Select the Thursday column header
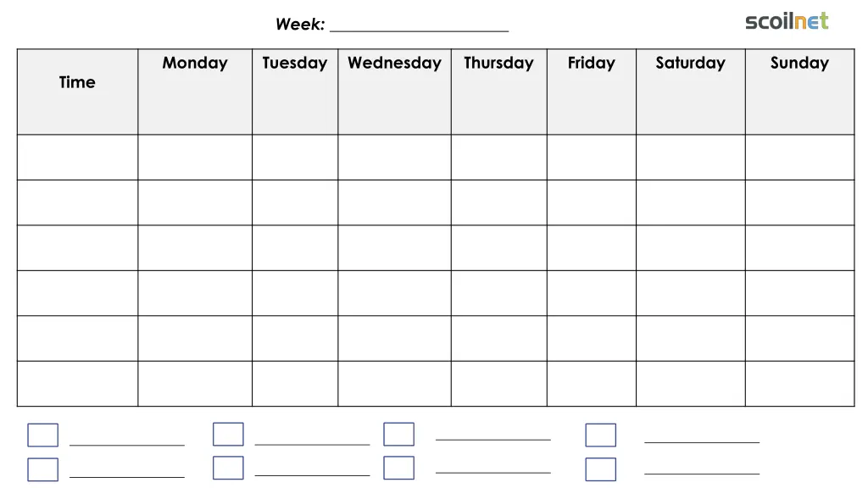This screenshot has height=488, width=868. click(498, 91)
